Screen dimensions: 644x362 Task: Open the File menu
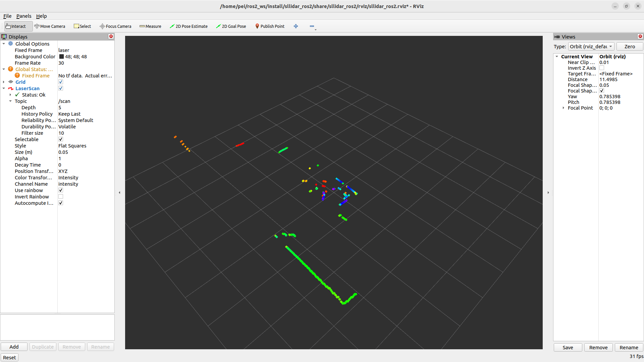tap(7, 16)
